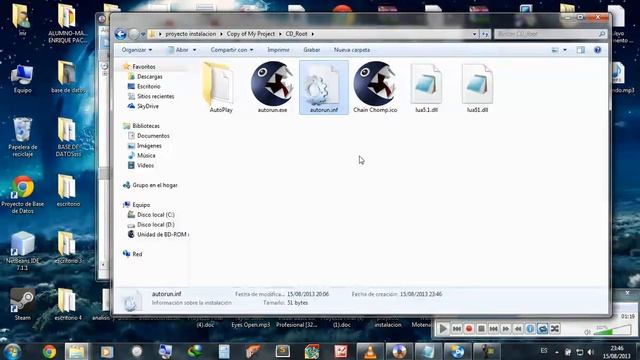The image size is (640, 360).
Task: Toggle shuffle in the recorder toolbar
Action: pyautogui.click(x=555, y=329)
